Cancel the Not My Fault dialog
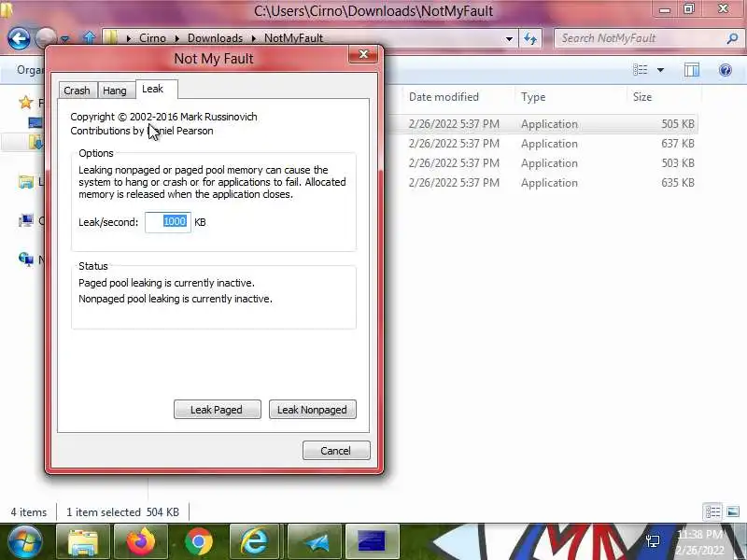The width and height of the screenshot is (747, 560). [x=336, y=451]
